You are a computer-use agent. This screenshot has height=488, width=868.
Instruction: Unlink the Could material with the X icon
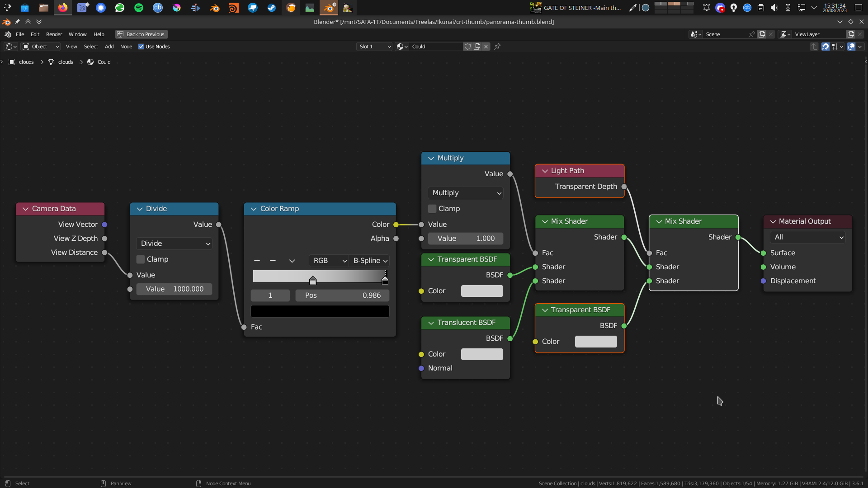(486, 47)
